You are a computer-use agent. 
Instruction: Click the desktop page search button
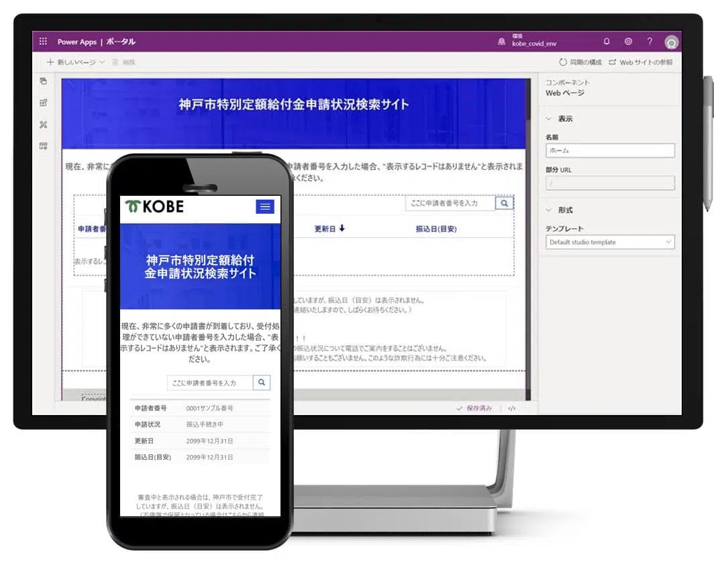coord(504,203)
